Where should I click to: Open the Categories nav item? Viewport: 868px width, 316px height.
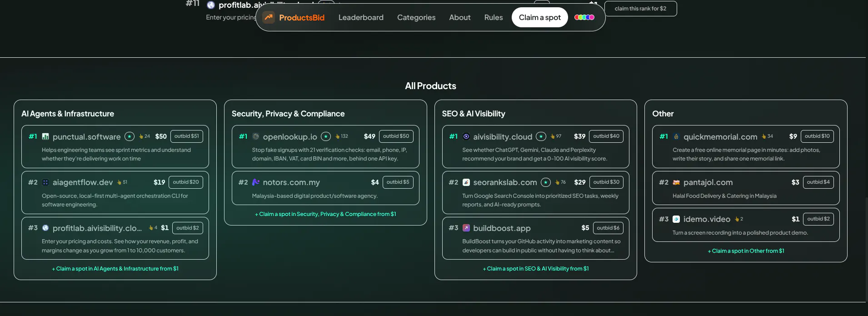pyautogui.click(x=416, y=17)
